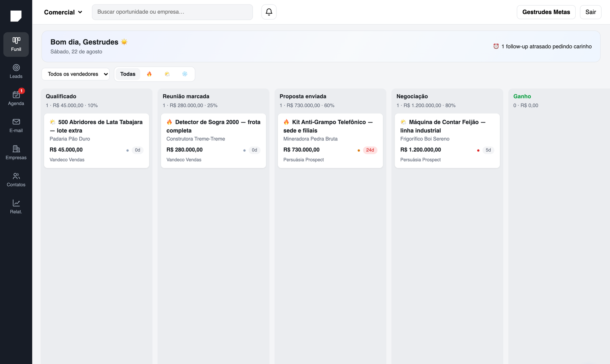Open the Detector de Sogra 2000 card
Image resolution: width=610 pixels, height=364 pixels.
213,140
